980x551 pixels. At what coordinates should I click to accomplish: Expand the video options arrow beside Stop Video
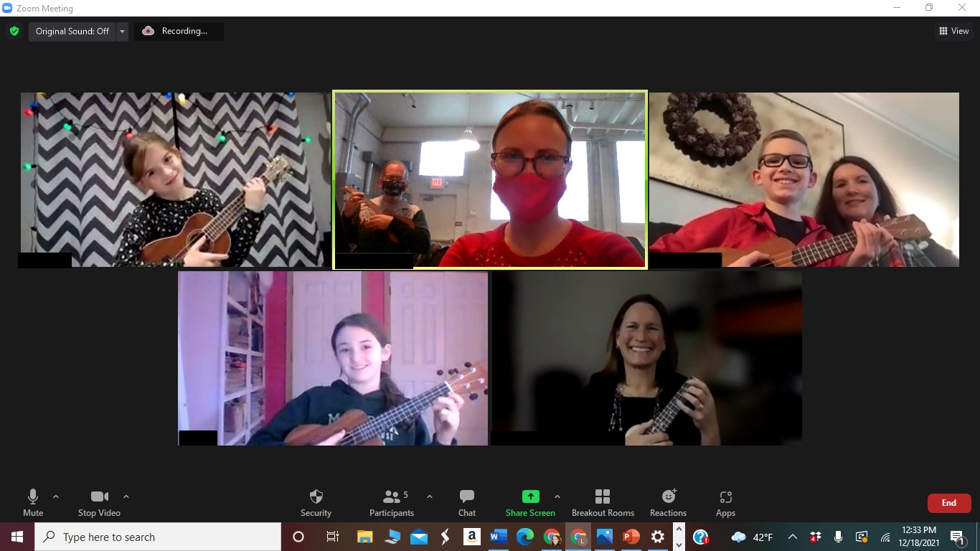tap(126, 496)
